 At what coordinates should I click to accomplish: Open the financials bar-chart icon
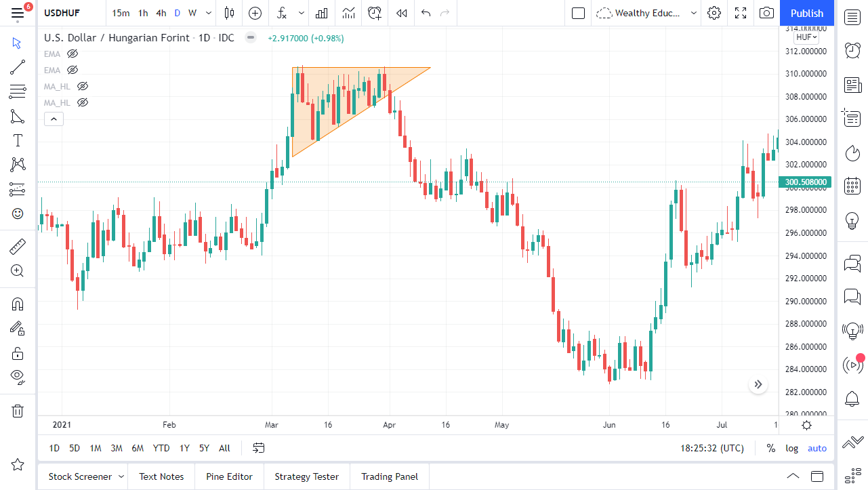click(x=322, y=13)
